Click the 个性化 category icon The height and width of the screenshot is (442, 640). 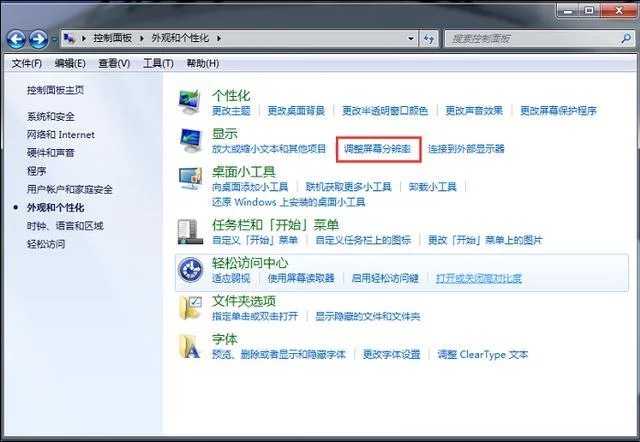(189, 101)
